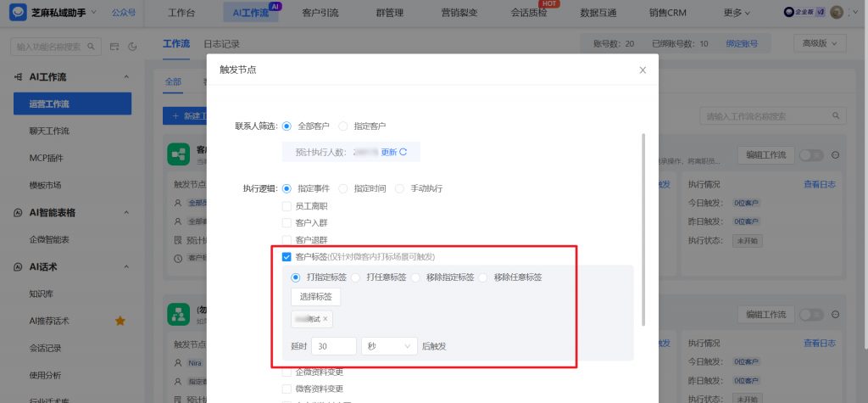Select the 打任意标签 radio

[355, 277]
